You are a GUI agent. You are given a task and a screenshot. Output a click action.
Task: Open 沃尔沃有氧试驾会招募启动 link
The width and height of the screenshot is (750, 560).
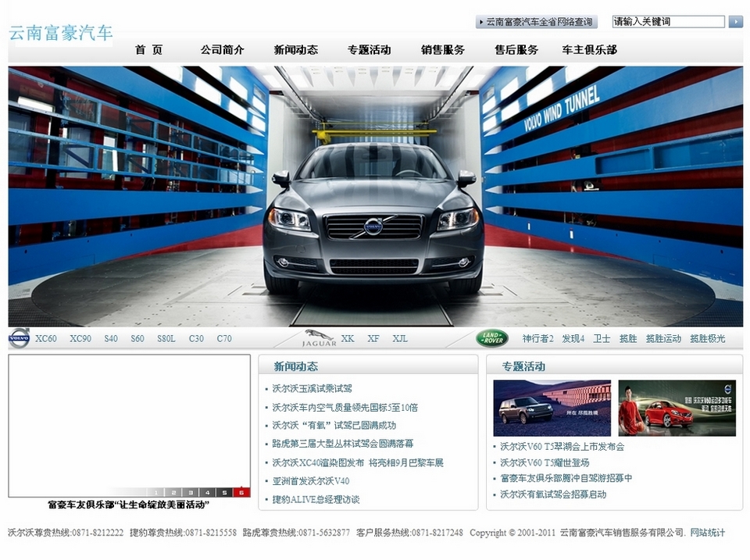[x=553, y=494]
